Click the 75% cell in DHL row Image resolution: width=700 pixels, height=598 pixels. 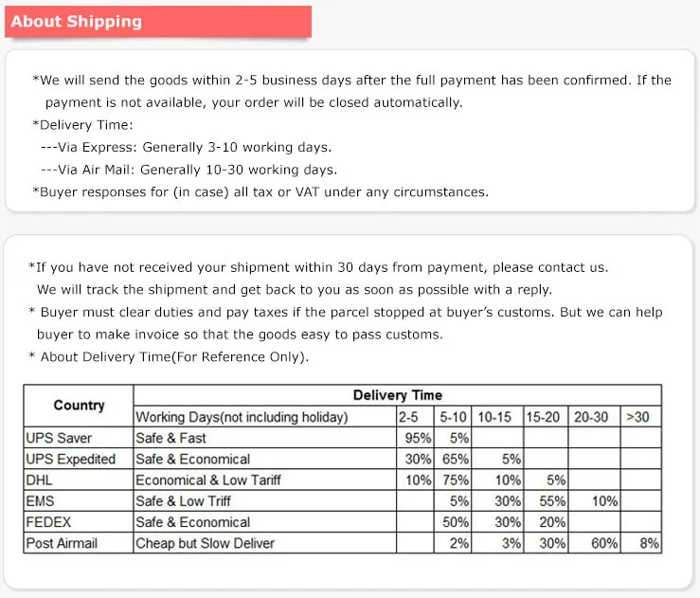(453, 480)
